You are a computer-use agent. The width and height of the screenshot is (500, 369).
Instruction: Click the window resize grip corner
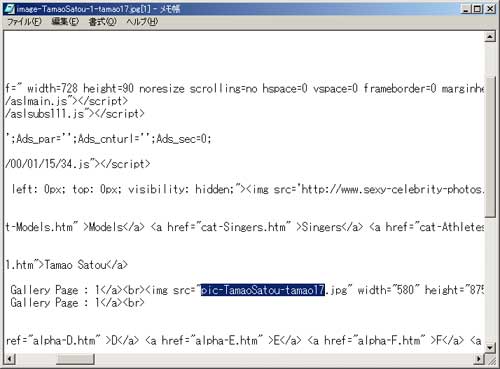490,359
